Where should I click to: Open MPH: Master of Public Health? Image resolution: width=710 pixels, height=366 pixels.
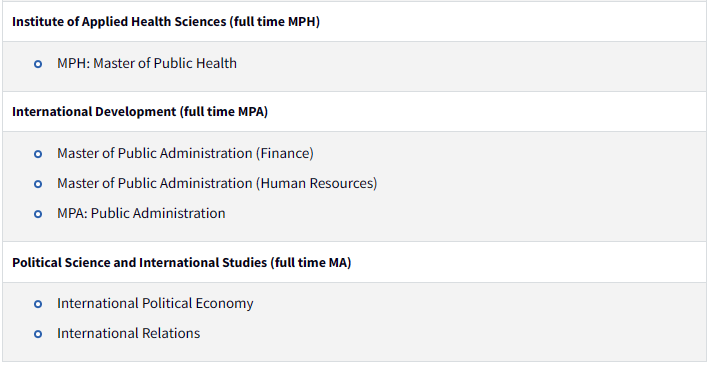(147, 63)
